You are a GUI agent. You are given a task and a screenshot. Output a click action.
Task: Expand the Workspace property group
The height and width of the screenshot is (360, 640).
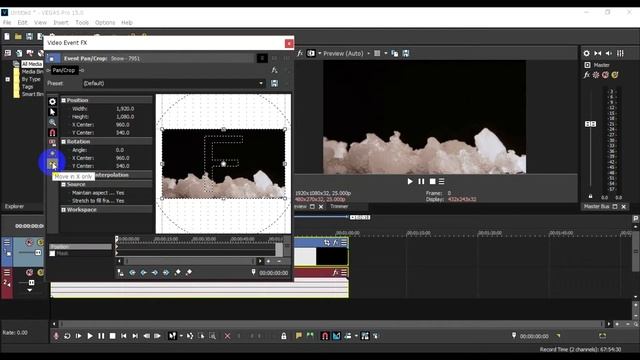pyautogui.click(x=64, y=210)
